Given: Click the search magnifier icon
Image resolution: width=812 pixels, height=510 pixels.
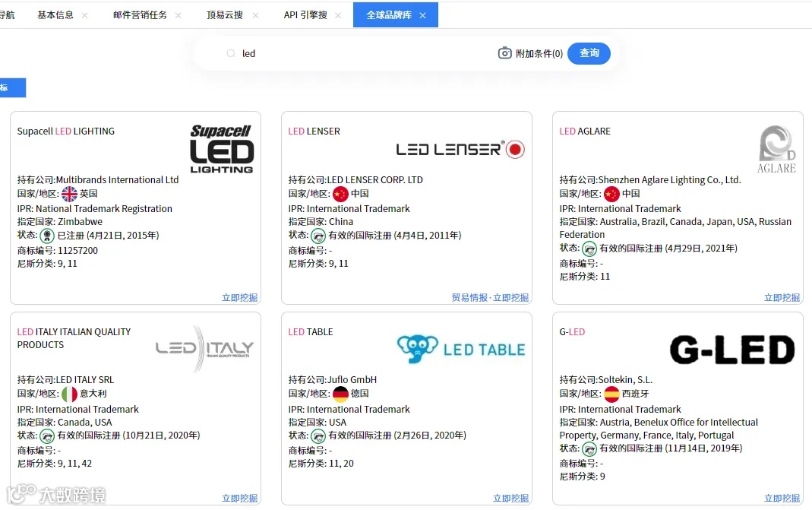Looking at the screenshot, I should (x=231, y=53).
